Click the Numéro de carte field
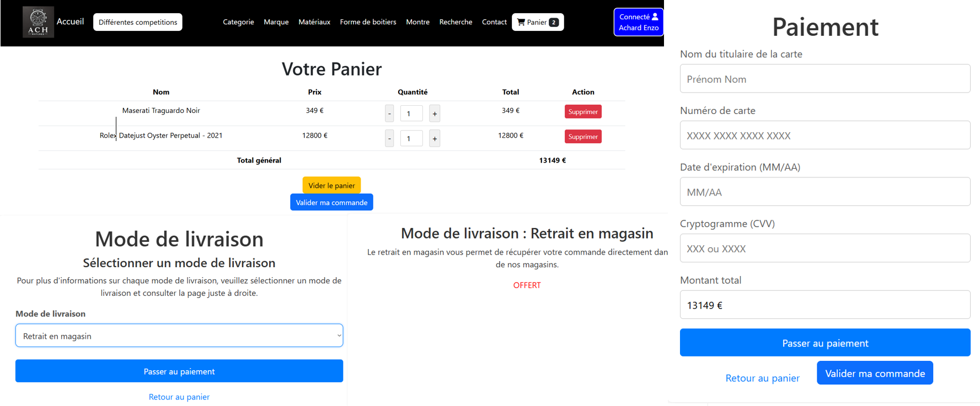Image resolution: width=980 pixels, height=406 pixels. (825, 135)
